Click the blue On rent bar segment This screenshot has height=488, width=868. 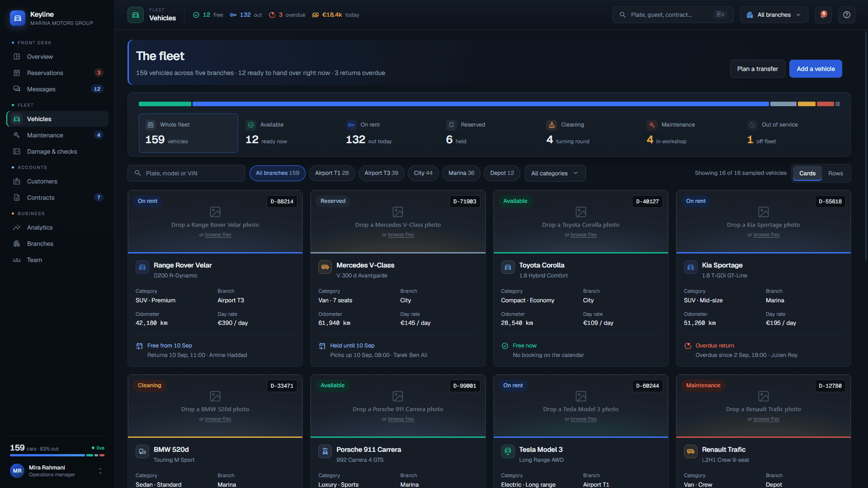[481, 104]
